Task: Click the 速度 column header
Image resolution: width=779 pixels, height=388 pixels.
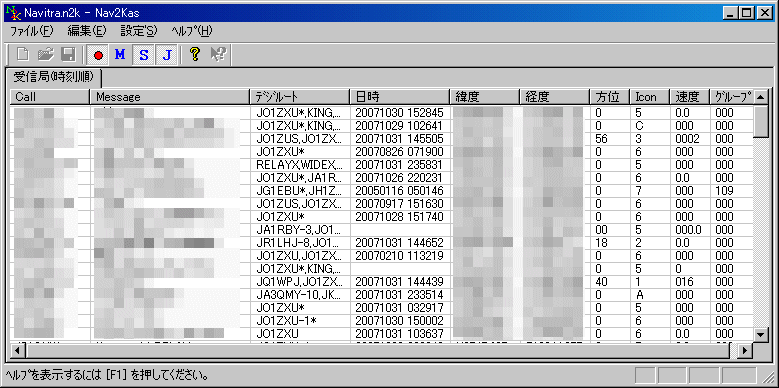Action: point(690,97)
